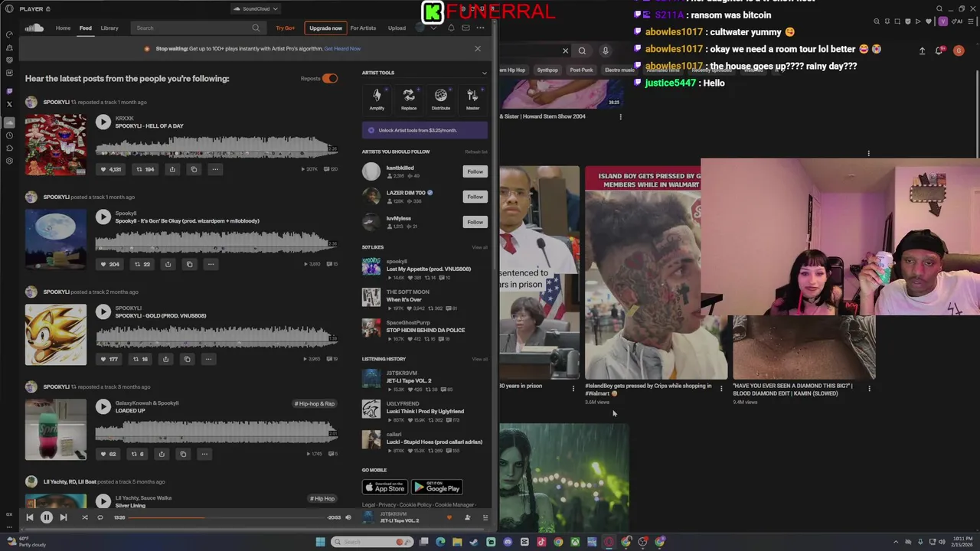This screenshot has width=980, height=551.
Task: Like GOLD track (177 likes)
Action: 109,359
